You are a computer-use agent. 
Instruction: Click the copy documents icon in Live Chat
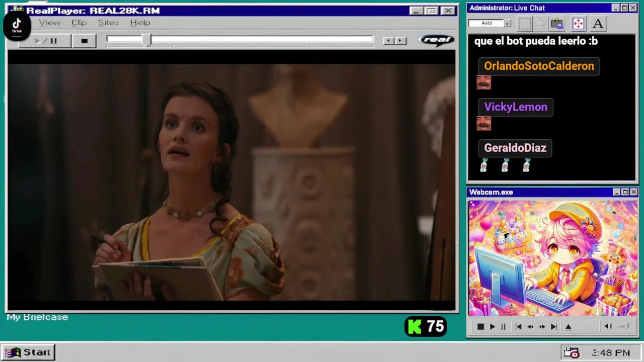tap(541, 23)
